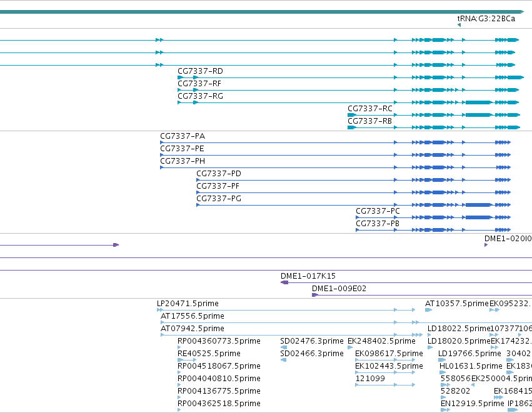Image resolution: width=532 pixels, height=413 pixels.
Task: Click the RE40525.5prime EST label
Action: 209,354
